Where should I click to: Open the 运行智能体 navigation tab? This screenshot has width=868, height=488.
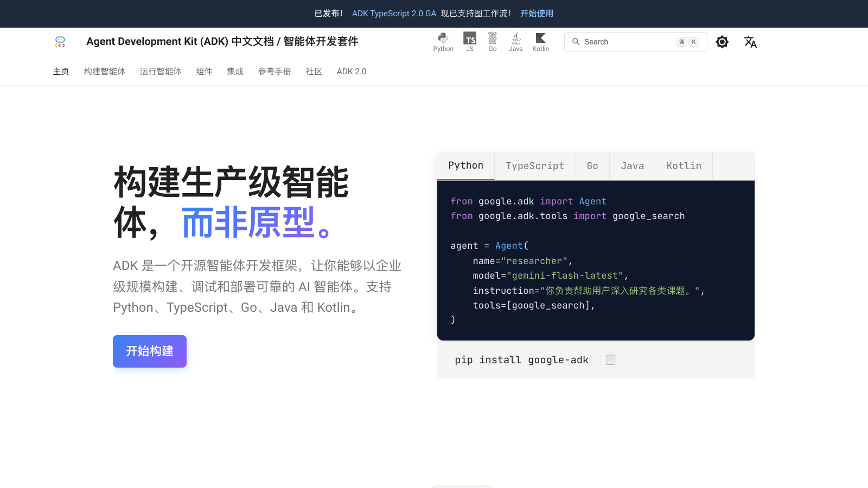(x=161, y=72)
